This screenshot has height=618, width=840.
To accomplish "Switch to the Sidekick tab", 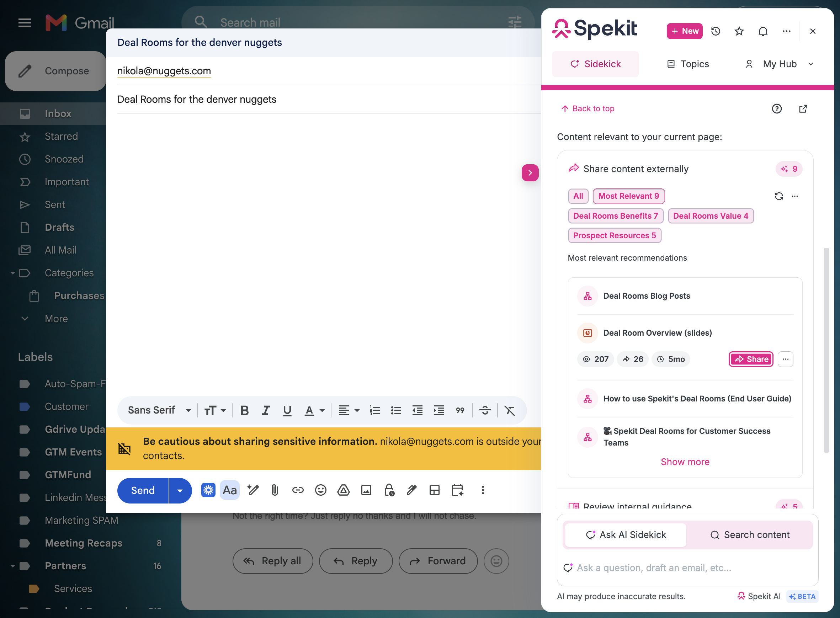I will pyautogui.click(x=595, y=64).
